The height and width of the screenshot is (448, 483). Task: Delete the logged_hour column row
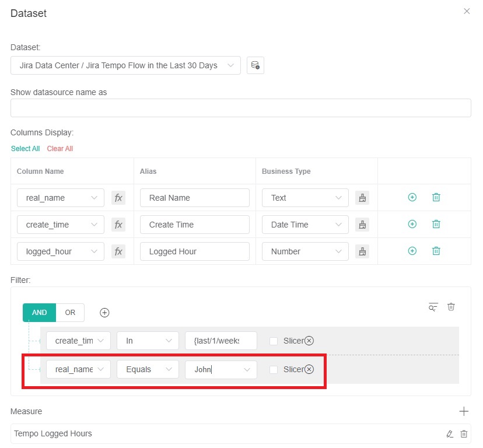(x=436, y=251)
